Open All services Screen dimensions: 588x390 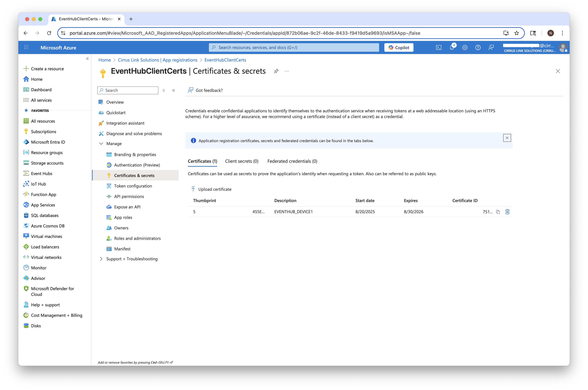coord(41,100)
